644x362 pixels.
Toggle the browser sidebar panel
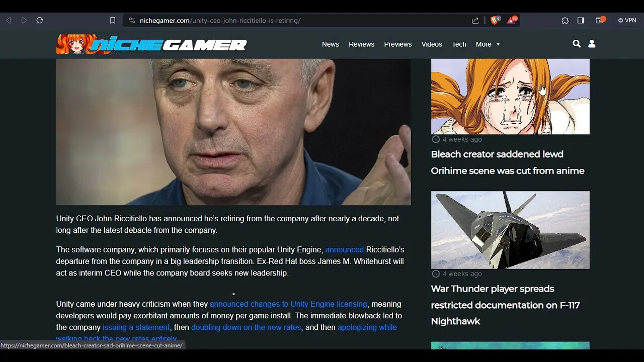tap(581, 21)
